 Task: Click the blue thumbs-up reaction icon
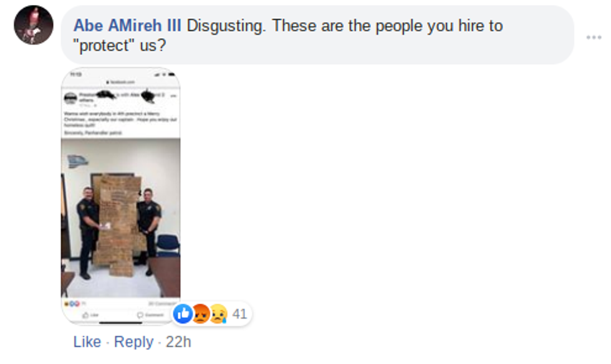click(183, 314)
